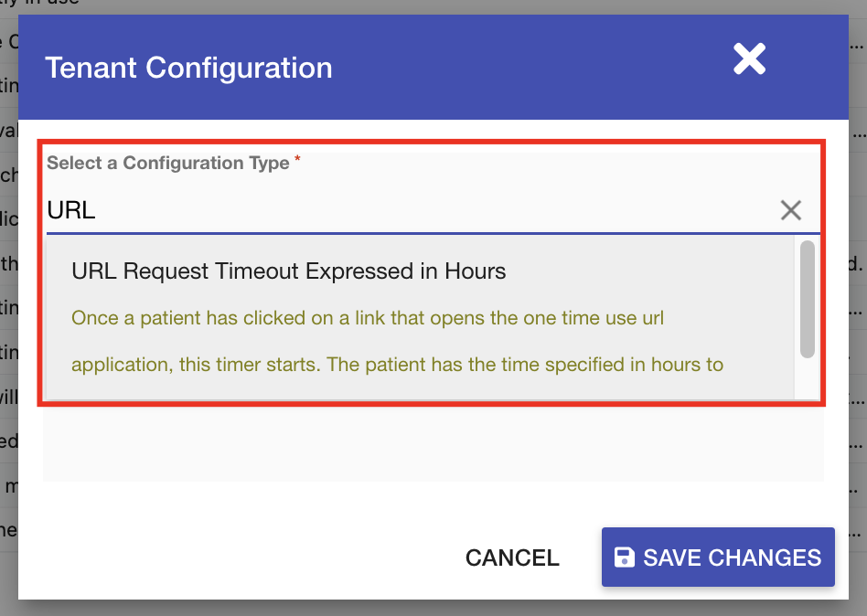Choose the option description starting Once a patient

(x=367, y=318)
